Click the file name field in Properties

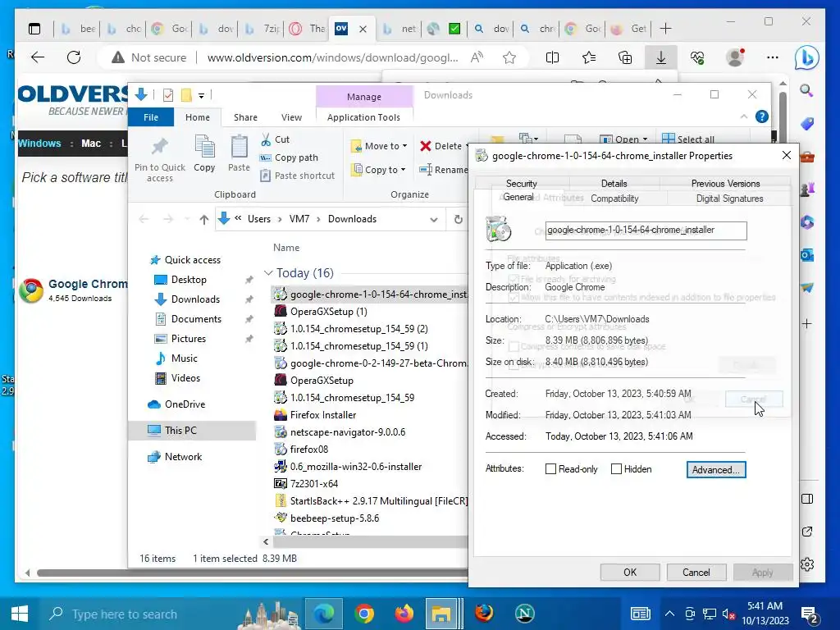click(646, 231)
